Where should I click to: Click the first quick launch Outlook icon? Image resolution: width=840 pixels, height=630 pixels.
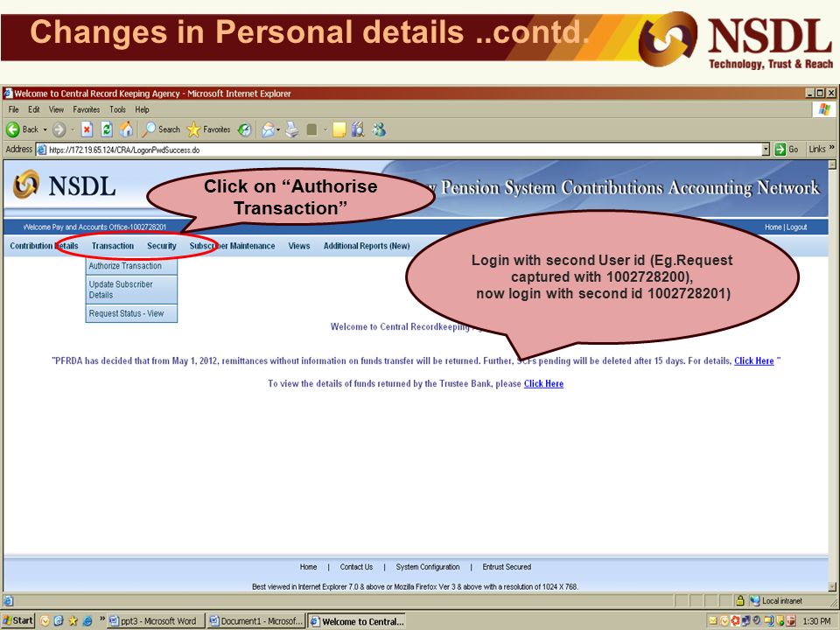(x=45, y=621)
